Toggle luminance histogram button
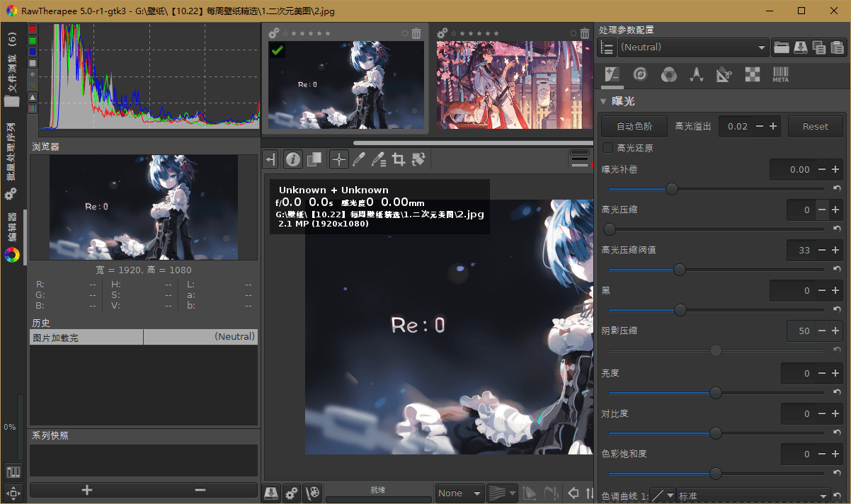Viewport: 851px width, 504px height. tap(33, 63)
